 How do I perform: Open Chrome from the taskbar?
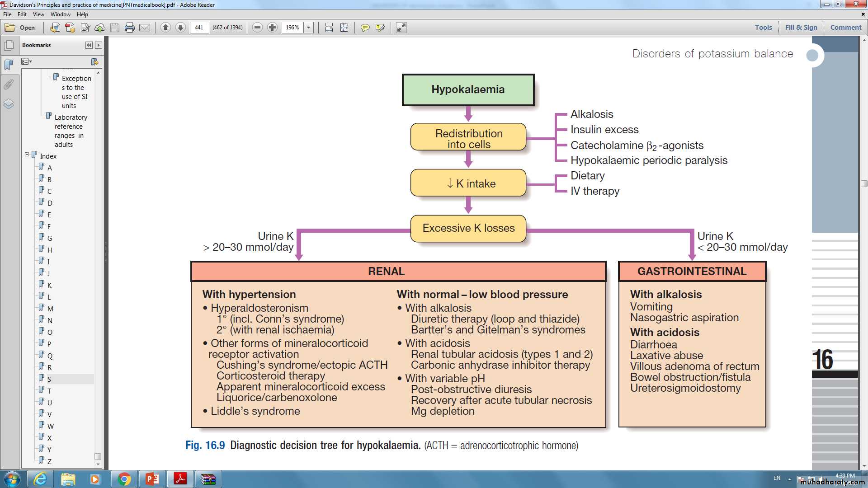coord(124,479)
